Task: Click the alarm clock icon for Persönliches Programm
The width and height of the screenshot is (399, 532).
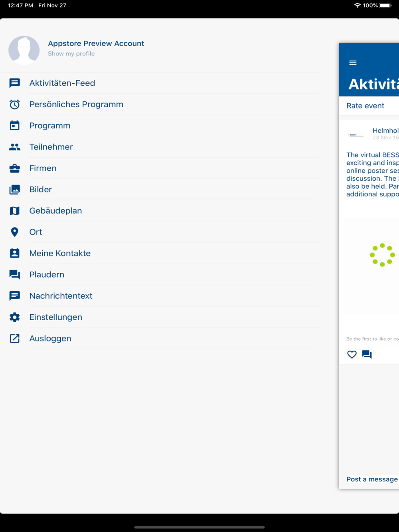Action: [x=15, y=104]
